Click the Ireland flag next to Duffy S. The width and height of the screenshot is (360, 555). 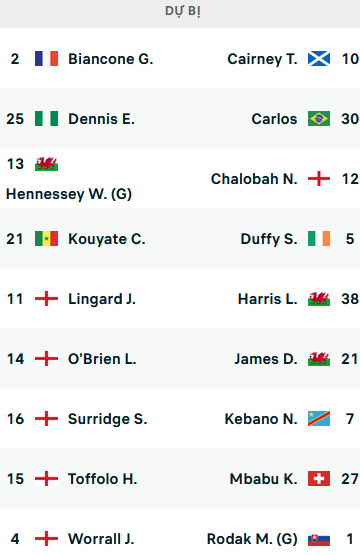point(319,239)
